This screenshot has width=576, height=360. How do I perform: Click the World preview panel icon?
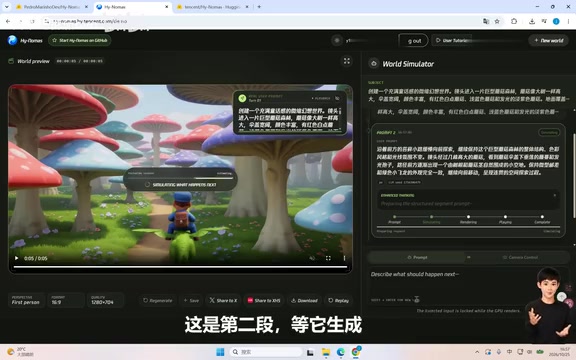coord(11,61)
